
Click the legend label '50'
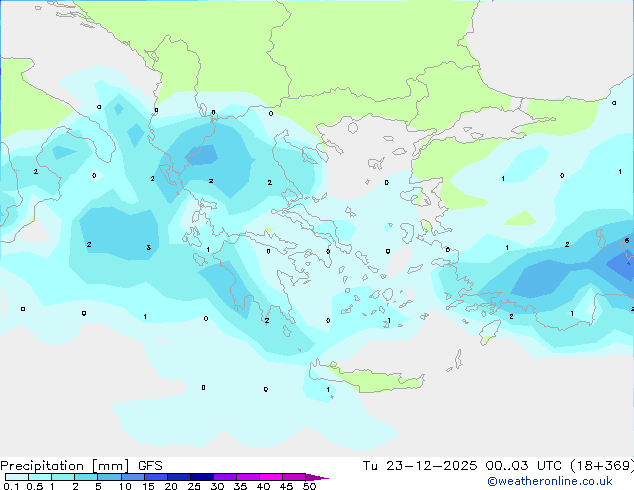pos(309,486)
